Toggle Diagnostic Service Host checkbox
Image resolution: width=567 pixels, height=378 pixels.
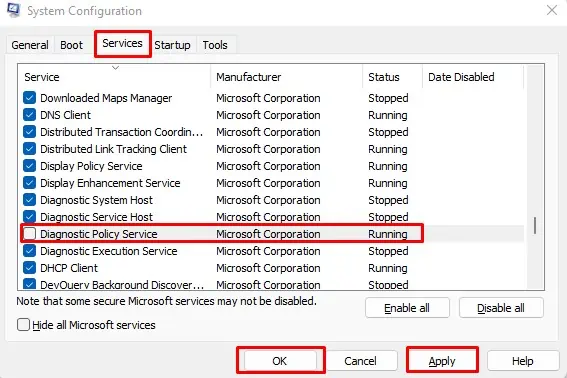(x=29, y=217)
